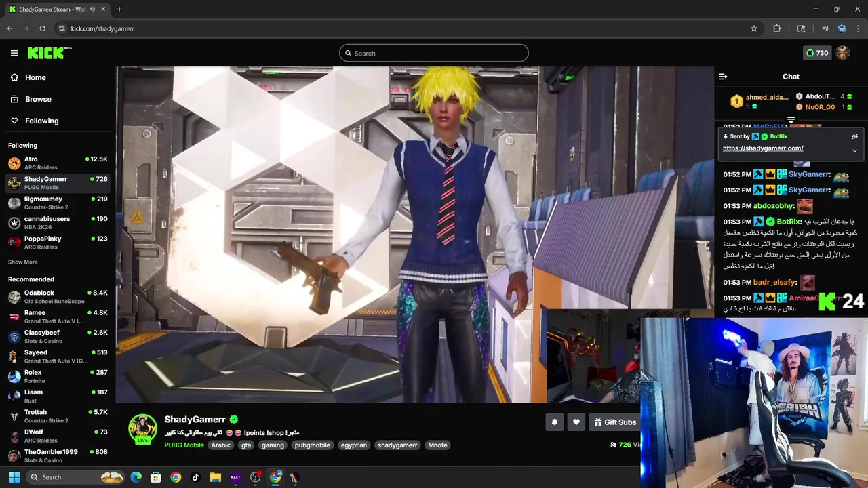Open Chrome media controls
Screen dimensions: 868x488
825,28
